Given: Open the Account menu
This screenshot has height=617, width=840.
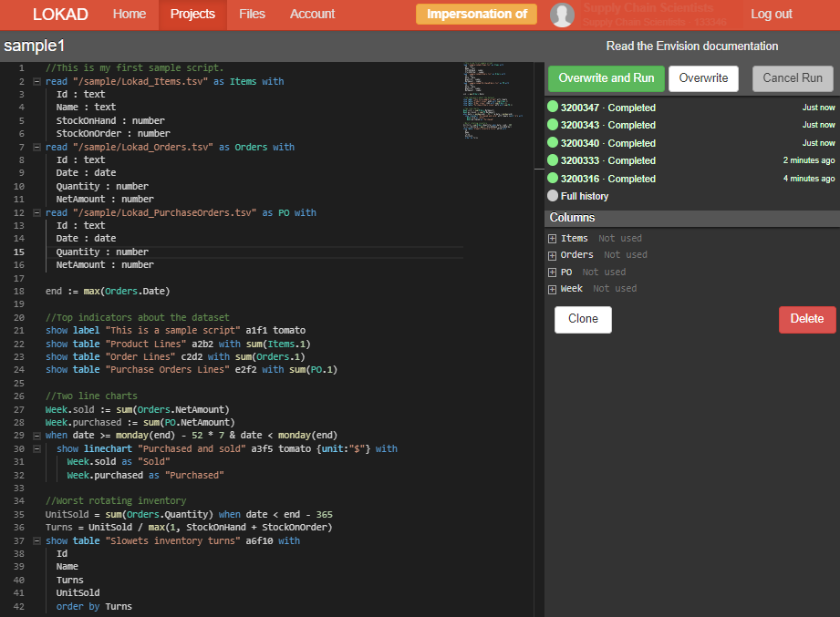Looking at the screenshot, I should [x=312, y=15].
